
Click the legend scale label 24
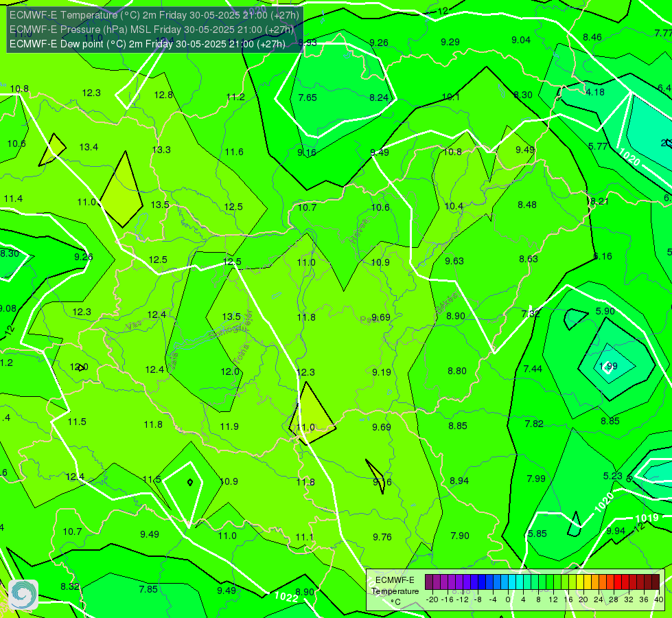coord(599,599)
